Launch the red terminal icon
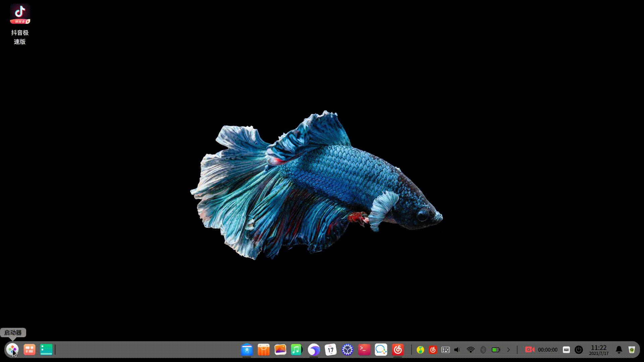 click(x=364, y=350)
